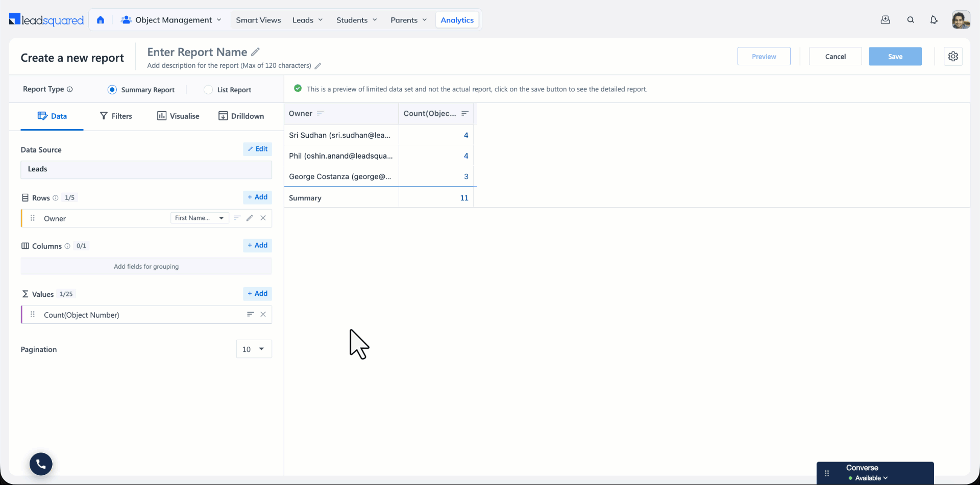Switch to the Data tab
This screenshot has height=485, width=980.
[52, 116]
